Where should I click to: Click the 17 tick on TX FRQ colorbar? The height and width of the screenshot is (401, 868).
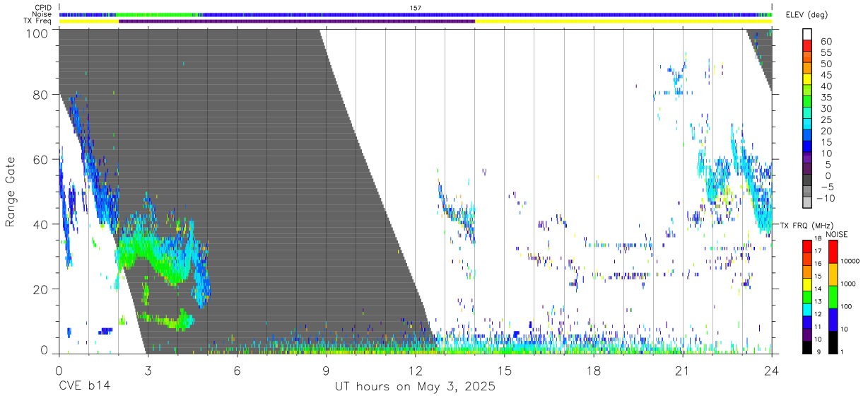coord(819,251)
